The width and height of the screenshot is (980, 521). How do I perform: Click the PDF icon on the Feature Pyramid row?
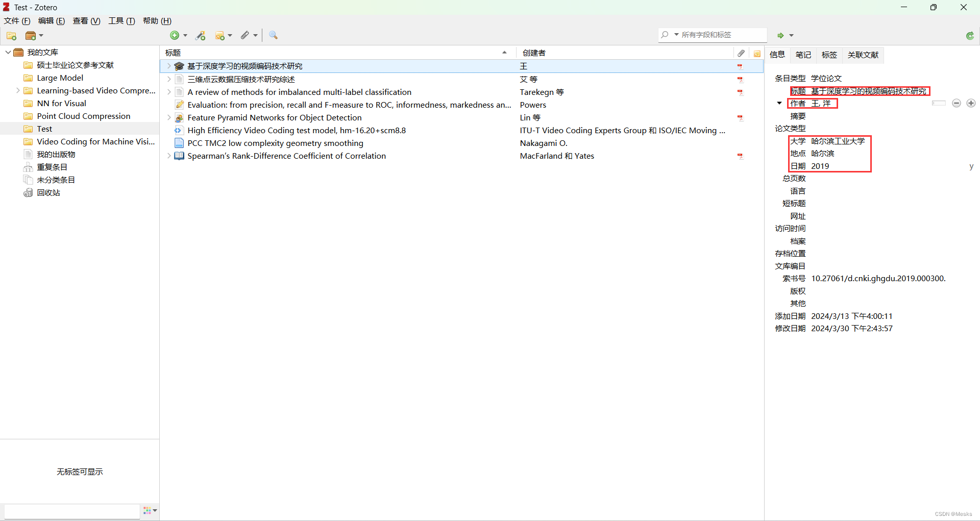(x=740, y=118)
